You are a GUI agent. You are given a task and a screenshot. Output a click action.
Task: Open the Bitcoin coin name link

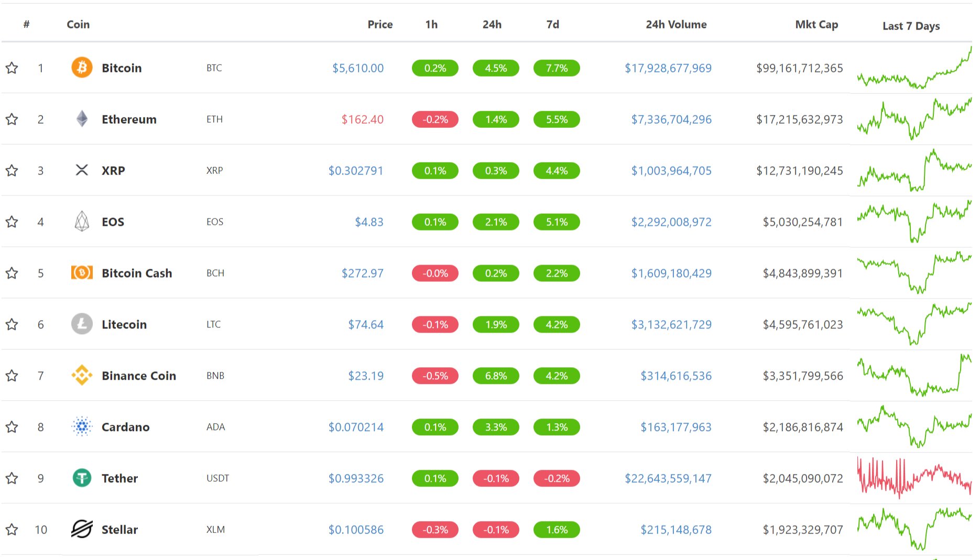click(122, 68)
